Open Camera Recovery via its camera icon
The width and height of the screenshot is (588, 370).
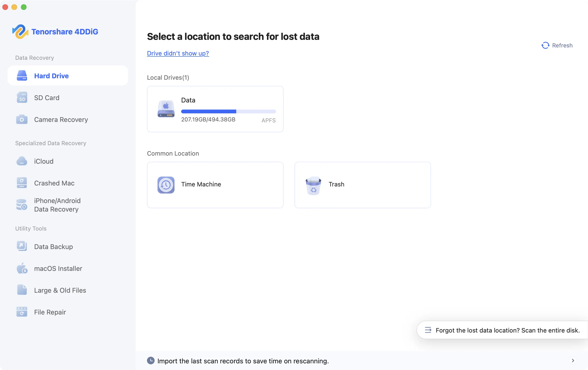[22, 120]
